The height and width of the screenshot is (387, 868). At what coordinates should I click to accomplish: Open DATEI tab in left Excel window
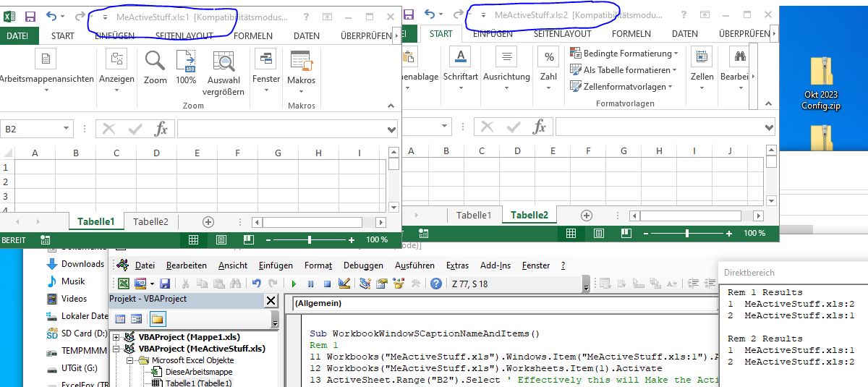coord(18,35)
